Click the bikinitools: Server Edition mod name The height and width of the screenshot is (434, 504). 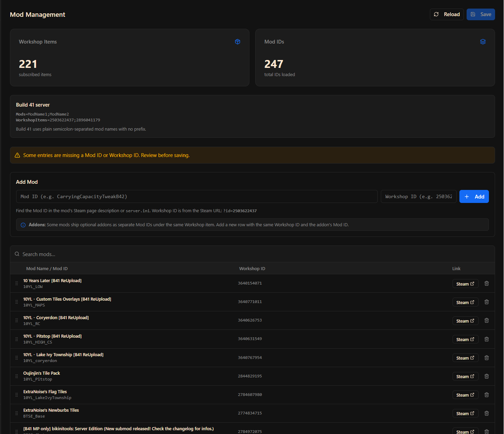118,429
